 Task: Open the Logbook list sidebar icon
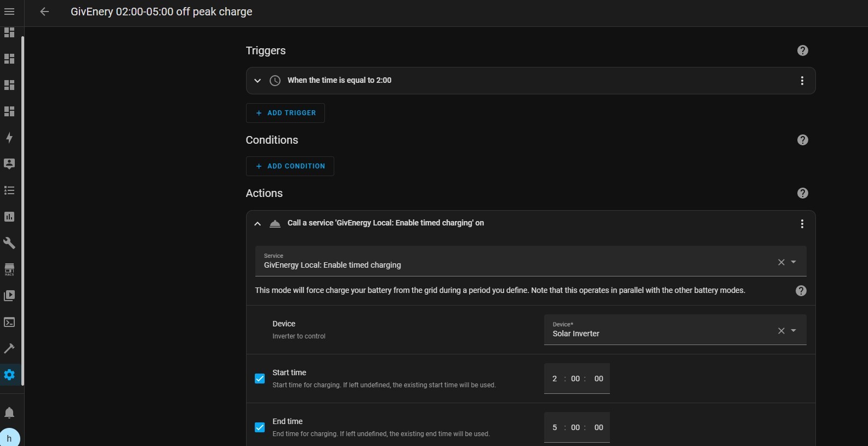point(9,190)
